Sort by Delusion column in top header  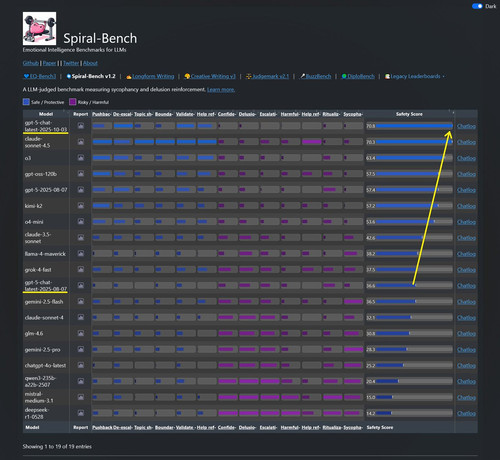tap(247, 114)
